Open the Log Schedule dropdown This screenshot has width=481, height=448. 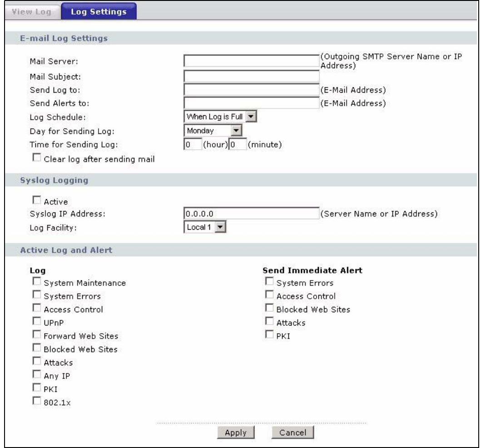[220, 117]
